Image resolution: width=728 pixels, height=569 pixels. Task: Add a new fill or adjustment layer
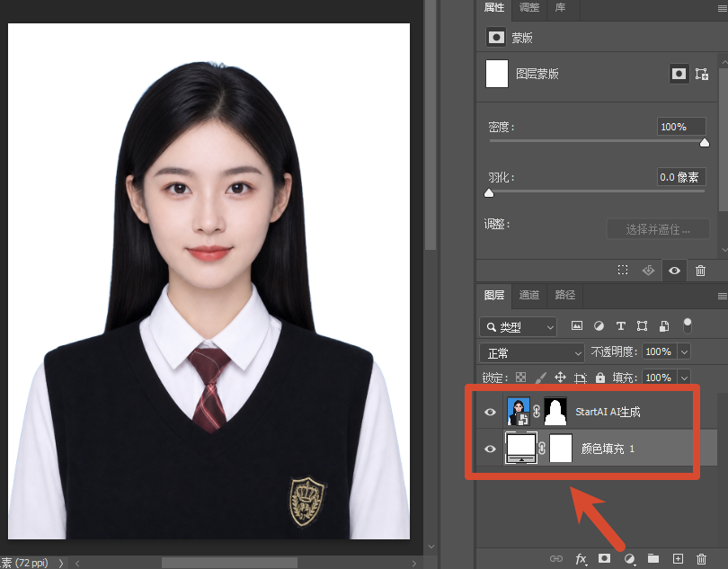coord(629,558)
